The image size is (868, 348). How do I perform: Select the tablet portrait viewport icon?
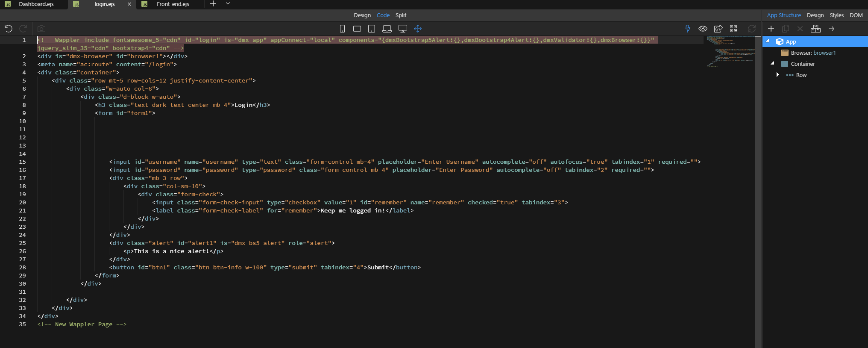(x=372, y=29)
